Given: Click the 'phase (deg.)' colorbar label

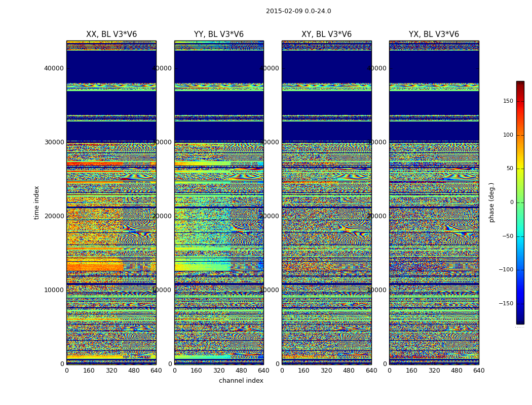Looking at the screenshot, I should [492, 202].
